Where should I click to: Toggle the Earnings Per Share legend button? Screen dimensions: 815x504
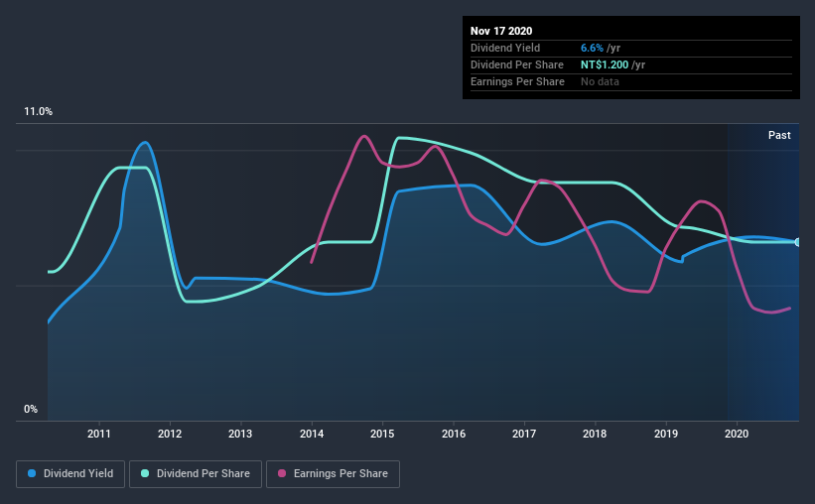pos(333,474)
